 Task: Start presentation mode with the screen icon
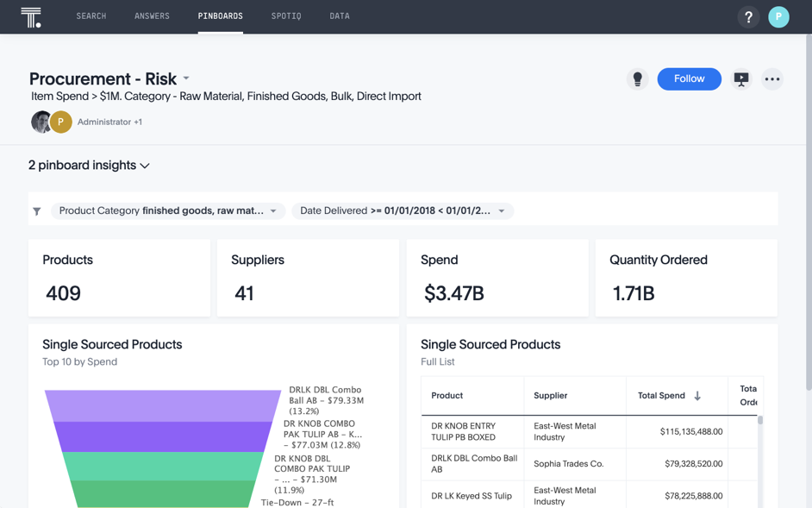click(x=741, y=79)
